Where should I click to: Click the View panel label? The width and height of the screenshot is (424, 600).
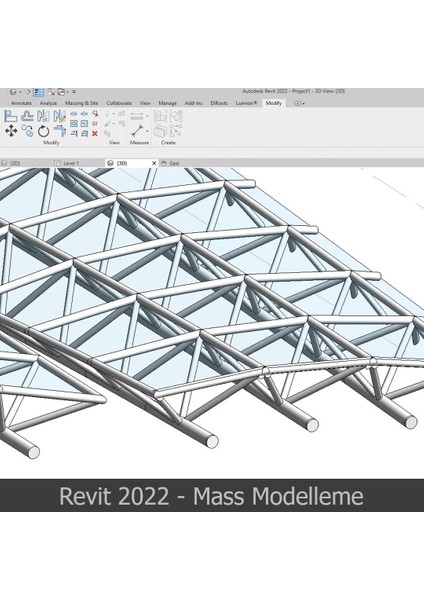coord(114,142)
